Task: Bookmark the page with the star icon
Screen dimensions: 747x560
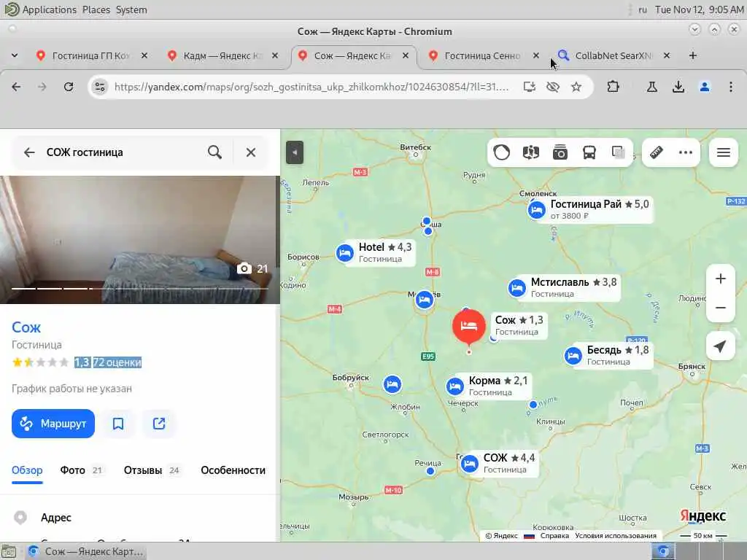Action: coord(576,87)
